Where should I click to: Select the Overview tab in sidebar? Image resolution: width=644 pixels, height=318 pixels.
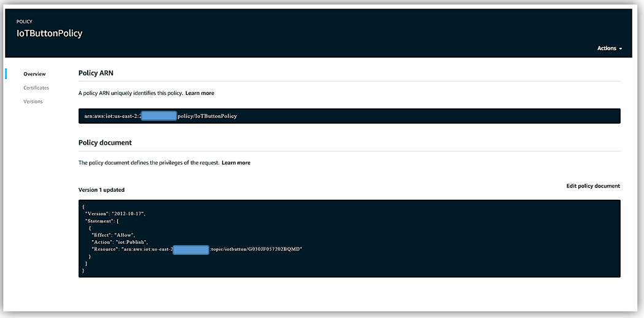(x=34, y=74)
